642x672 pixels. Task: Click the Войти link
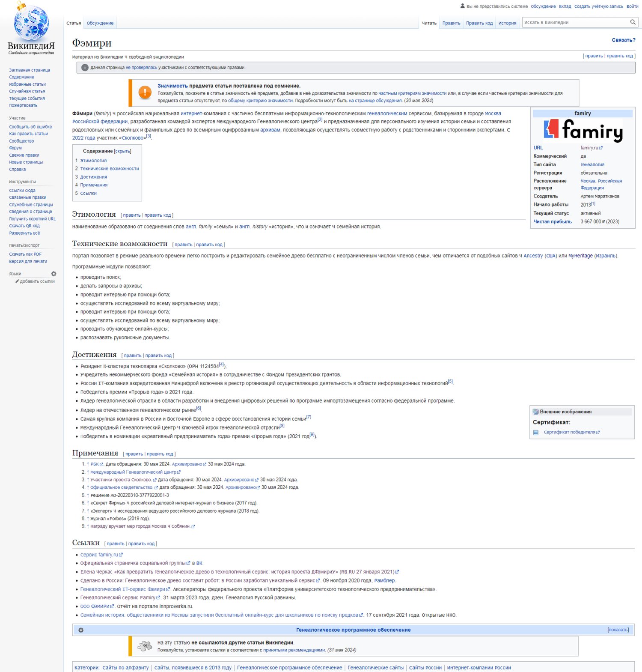(633, 6)
